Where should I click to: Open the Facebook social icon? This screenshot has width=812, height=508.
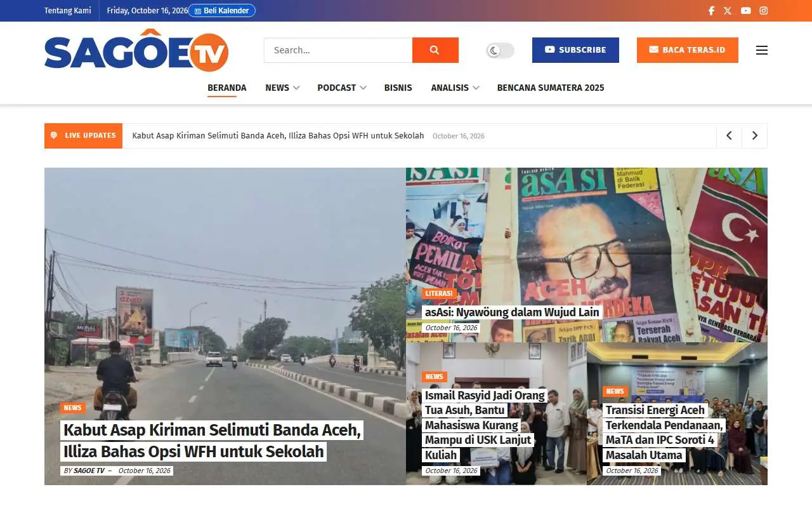(711, 11)
